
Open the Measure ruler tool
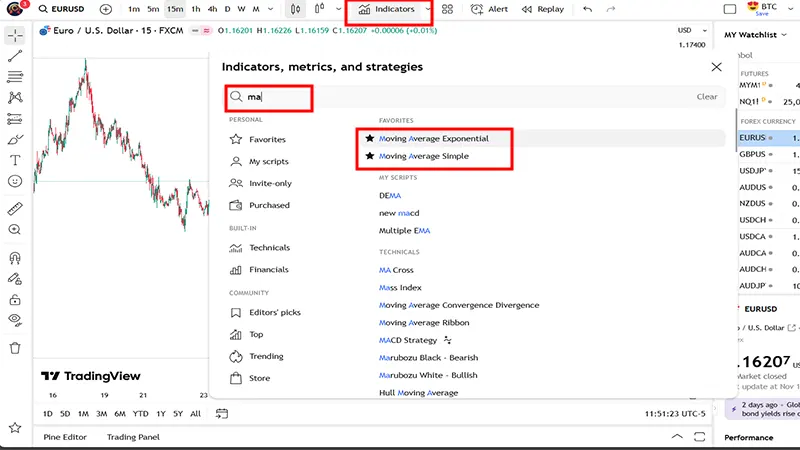[15, 209]
